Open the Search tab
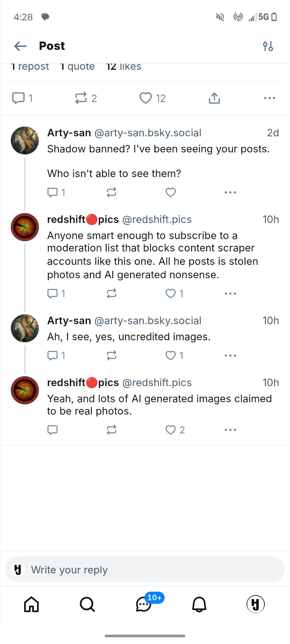 pos(87,604)
